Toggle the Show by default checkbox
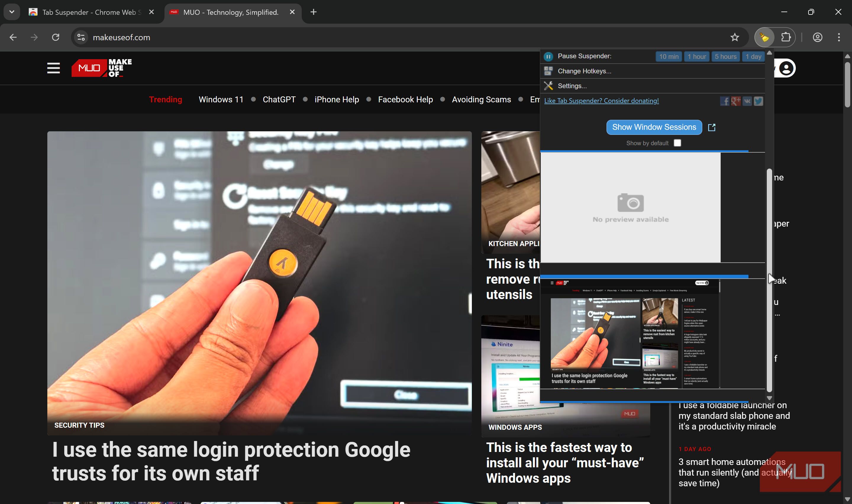 click(677, 143)
